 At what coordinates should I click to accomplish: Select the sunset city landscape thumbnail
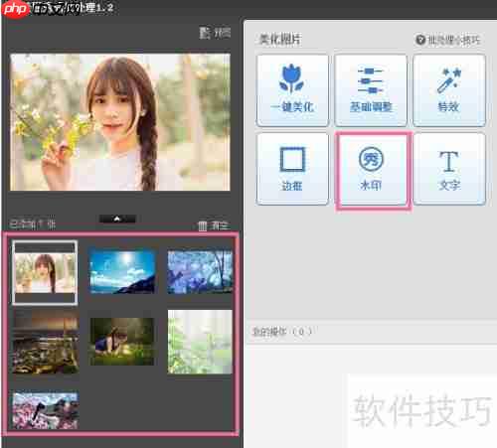tap(46, 342)
